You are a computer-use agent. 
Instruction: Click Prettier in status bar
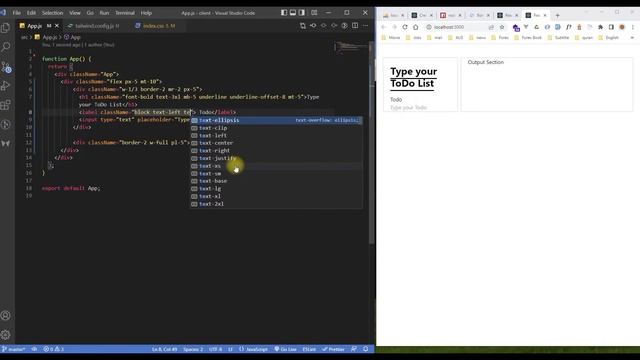[333, 349]
